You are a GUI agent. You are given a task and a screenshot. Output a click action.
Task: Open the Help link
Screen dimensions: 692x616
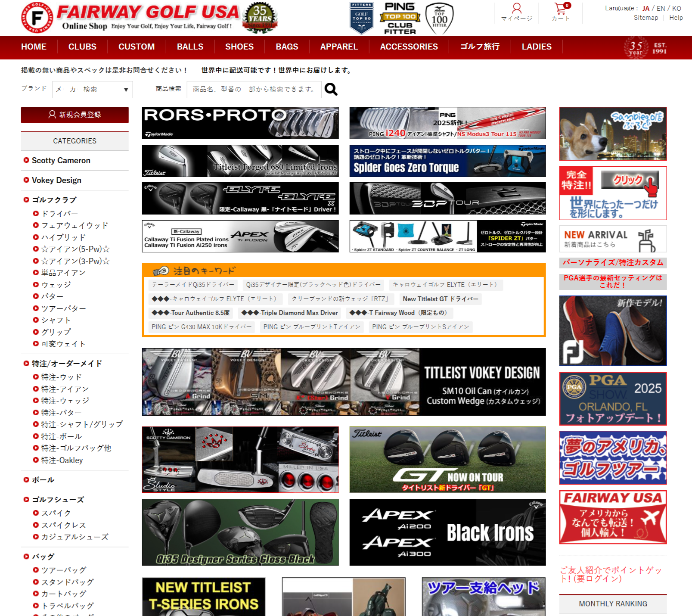click(x=676, y=18)
